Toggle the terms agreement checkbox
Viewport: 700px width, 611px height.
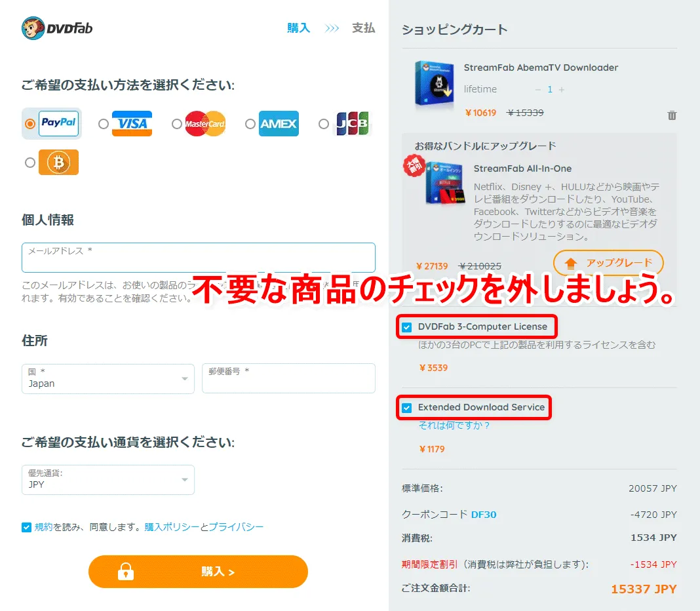tap(26, 528)
